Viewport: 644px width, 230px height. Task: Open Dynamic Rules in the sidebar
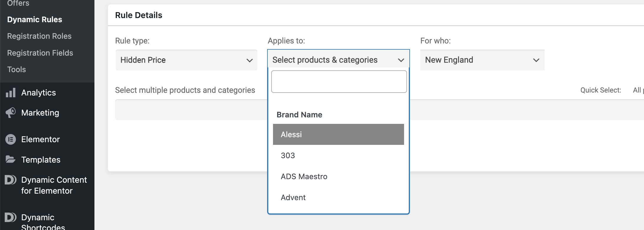point(35,20)
